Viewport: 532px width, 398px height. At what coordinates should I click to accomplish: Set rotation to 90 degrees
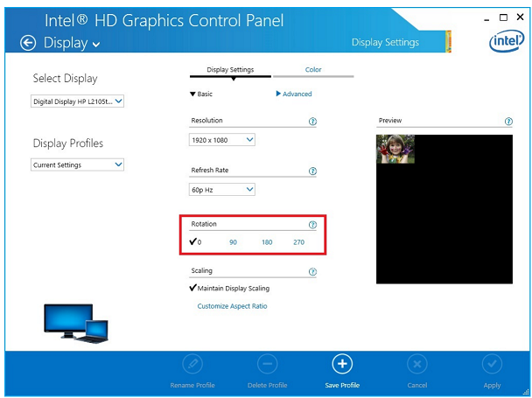point(233,242)
